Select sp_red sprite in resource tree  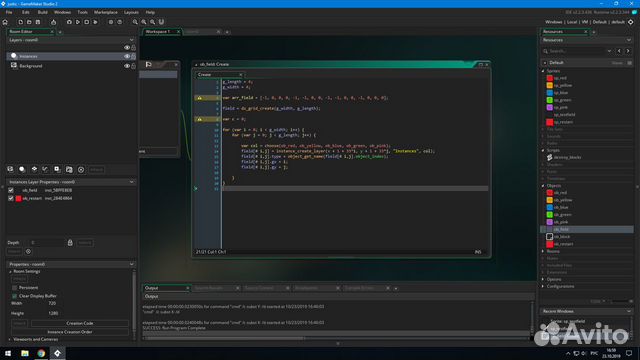[560, 78]
